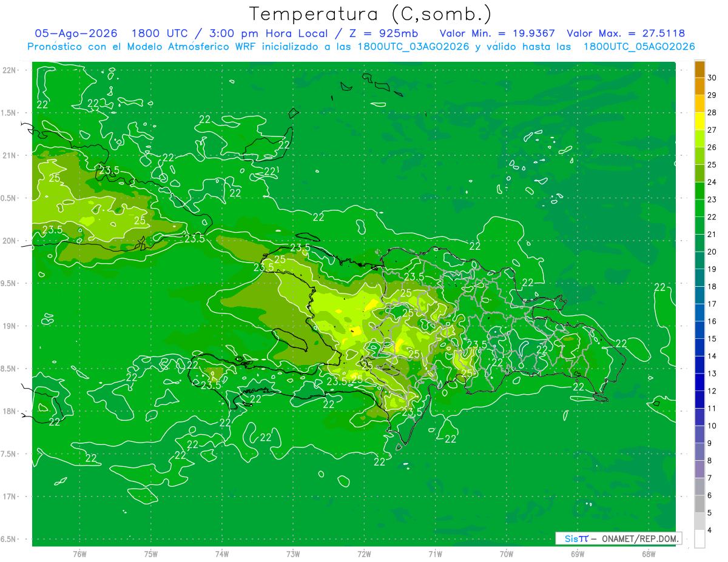Screen dimensions: 728x562
Task: Click the pressure level 'Z = 925mb'
Action: pyautogui.click(x=383, y=34)
